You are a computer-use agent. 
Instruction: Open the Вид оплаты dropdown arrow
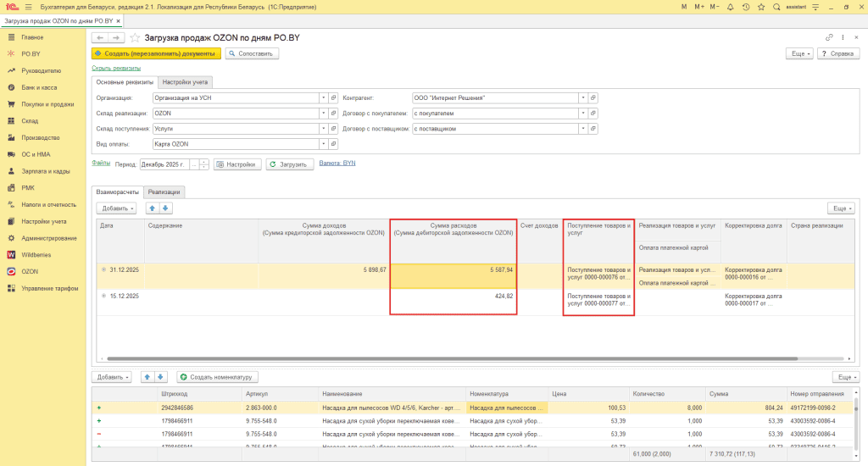point(323,144)
